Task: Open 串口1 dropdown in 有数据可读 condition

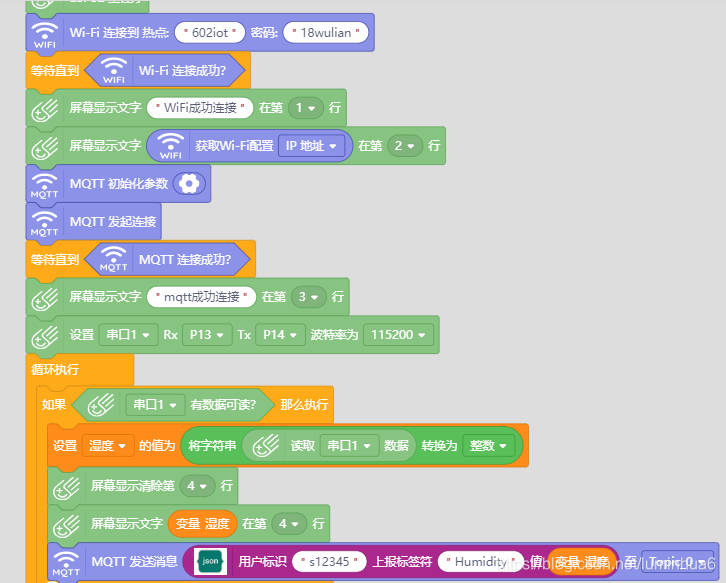Action: tap(155, 405)
